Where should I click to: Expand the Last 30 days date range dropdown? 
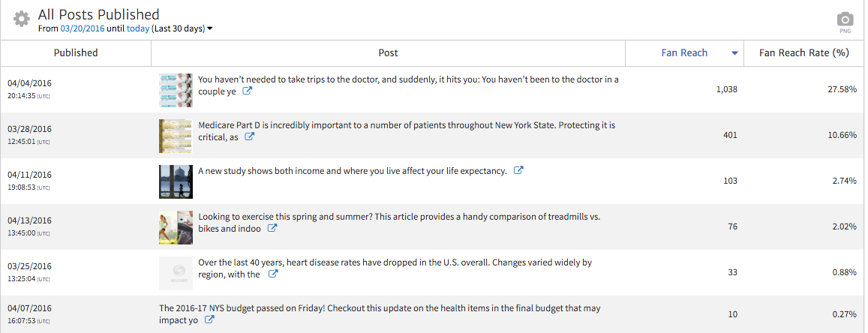(210, 28)
